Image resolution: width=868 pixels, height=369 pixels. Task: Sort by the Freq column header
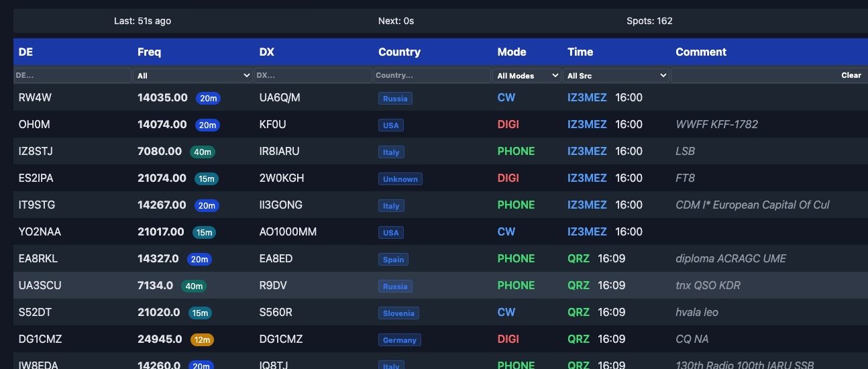150,52
